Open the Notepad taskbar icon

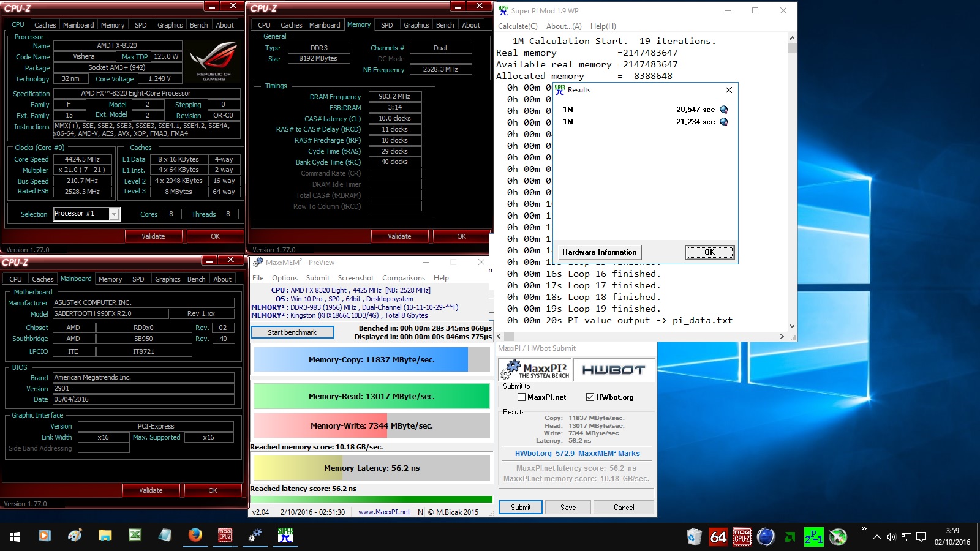pyautogui.click(x=165, y=536)
